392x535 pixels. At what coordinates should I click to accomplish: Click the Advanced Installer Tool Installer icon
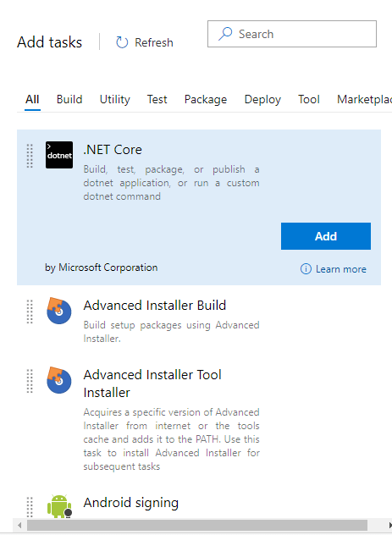(59, 380)
